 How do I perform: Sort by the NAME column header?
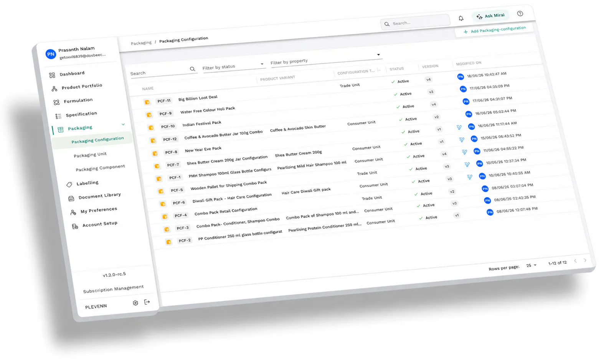click(x=148, y=89)
